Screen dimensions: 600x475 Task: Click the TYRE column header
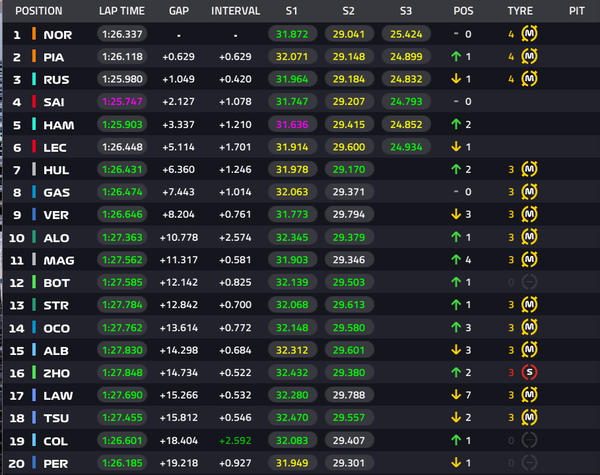(520, 11)
